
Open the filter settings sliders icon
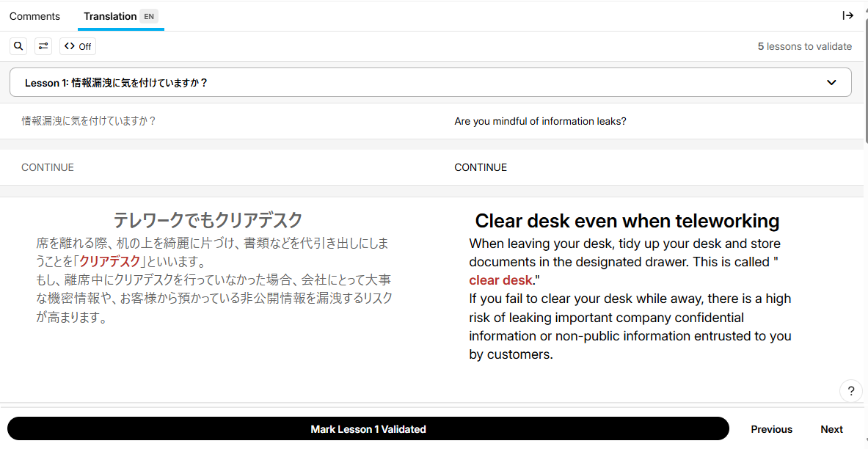click(x=43, y=46)
